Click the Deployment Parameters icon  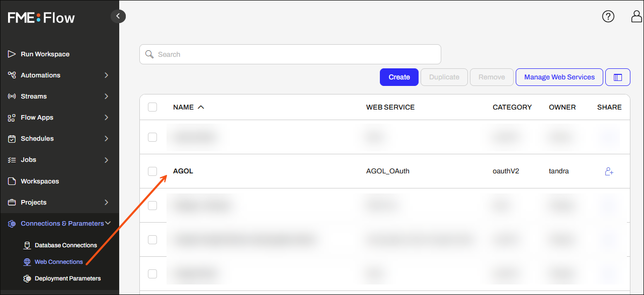point(27,278)
